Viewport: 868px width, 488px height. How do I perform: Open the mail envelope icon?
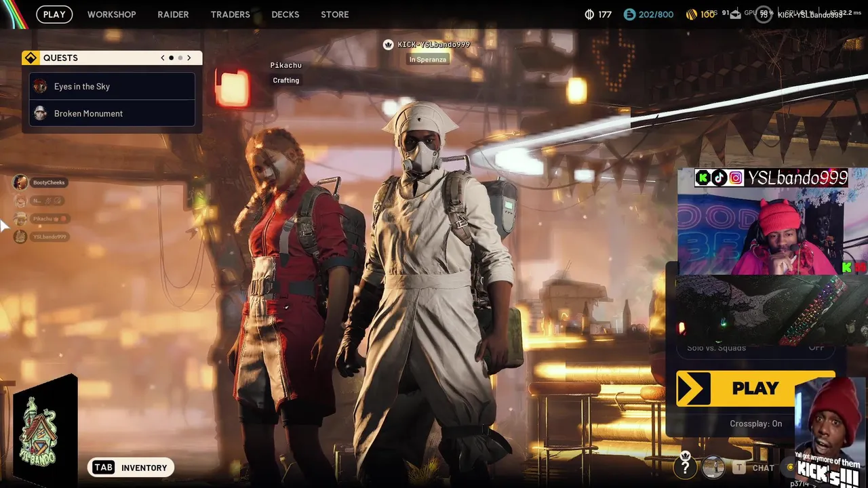point(736,15)
